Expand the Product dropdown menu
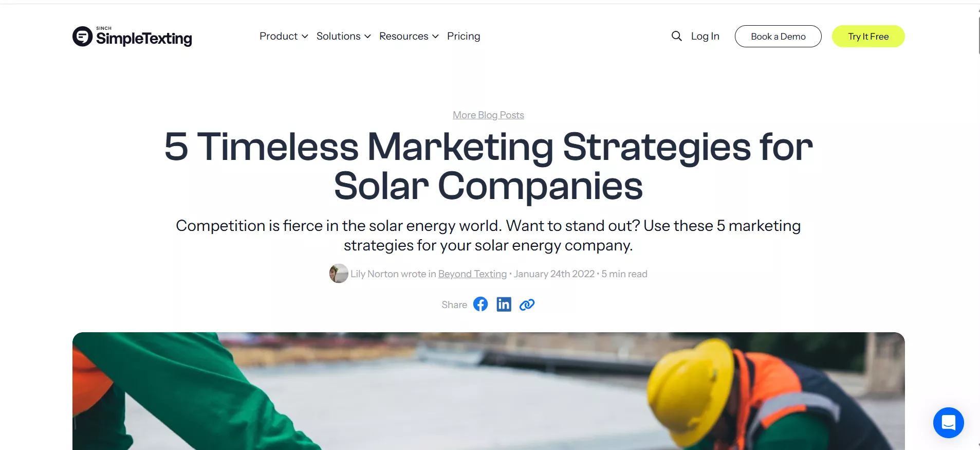This screenshot has height=450, width=980. click(x=283, y=36)
